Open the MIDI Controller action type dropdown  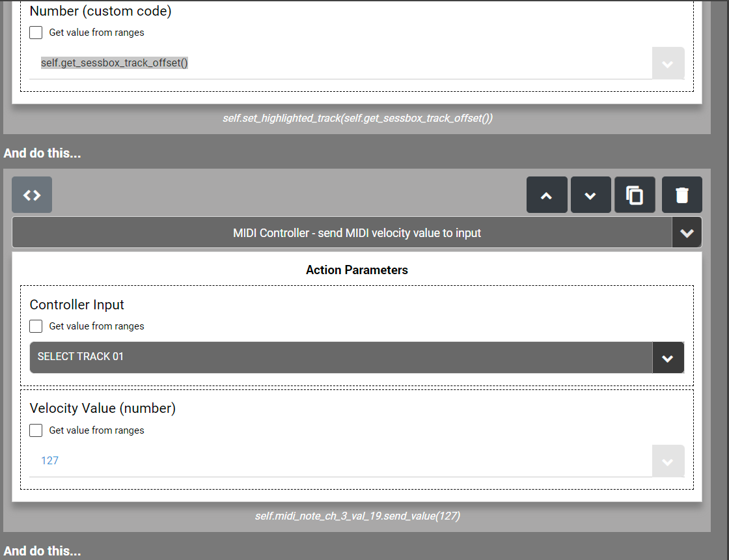click(x=687, y=232)
